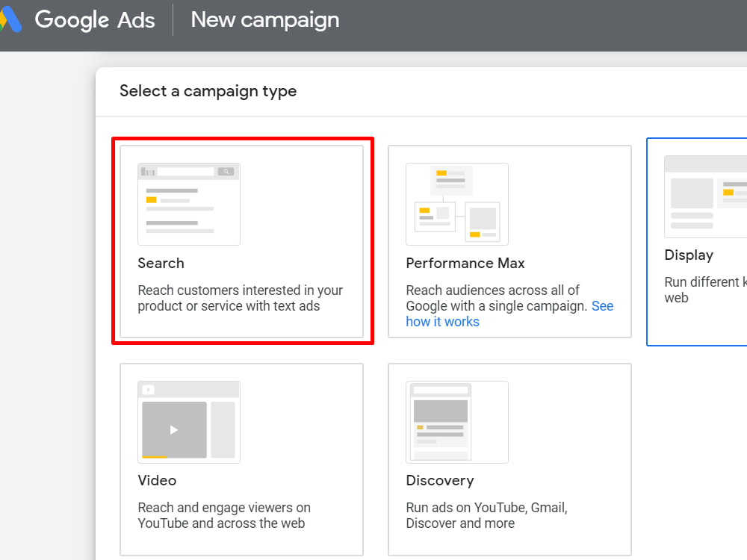Pick the Discovery campaign title
The image size is (747, 560).
(440, 480)
